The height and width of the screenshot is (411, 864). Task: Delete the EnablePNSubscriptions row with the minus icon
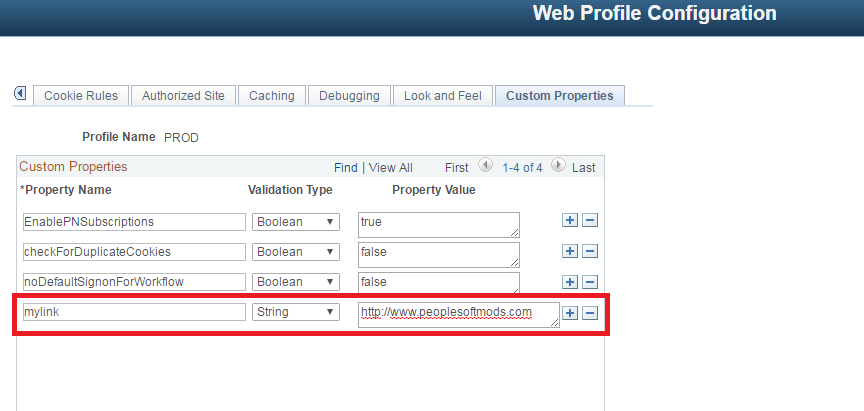click(590, 221)
